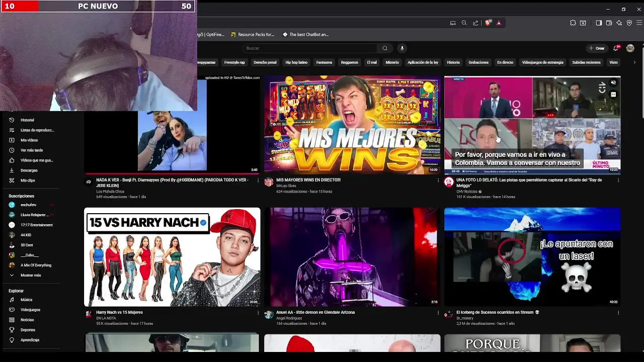This screenshot has width=644, height=362.
Task: Click the cast/media icon in address bar
Action: pyautogui.click(x=453, y=23)
